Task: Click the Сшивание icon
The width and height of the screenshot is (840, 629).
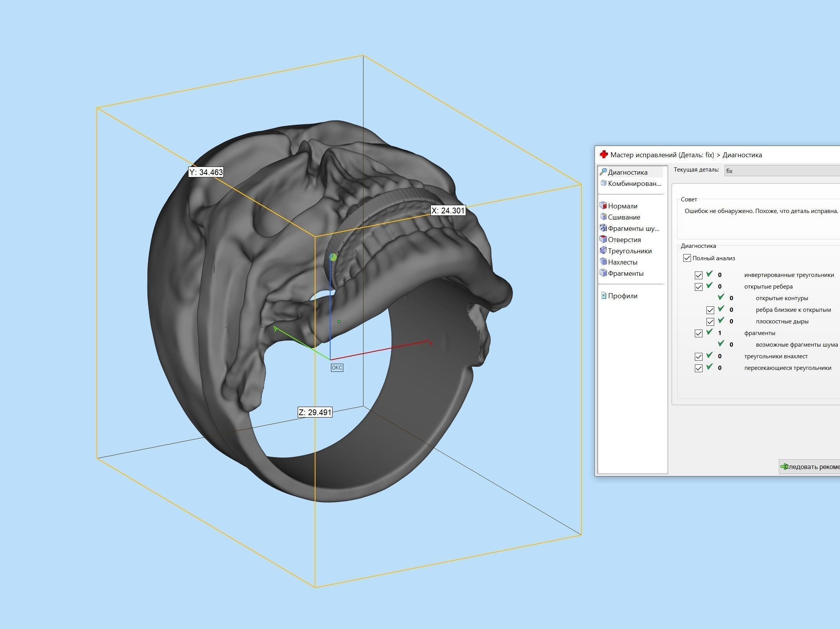Action: 603,217
